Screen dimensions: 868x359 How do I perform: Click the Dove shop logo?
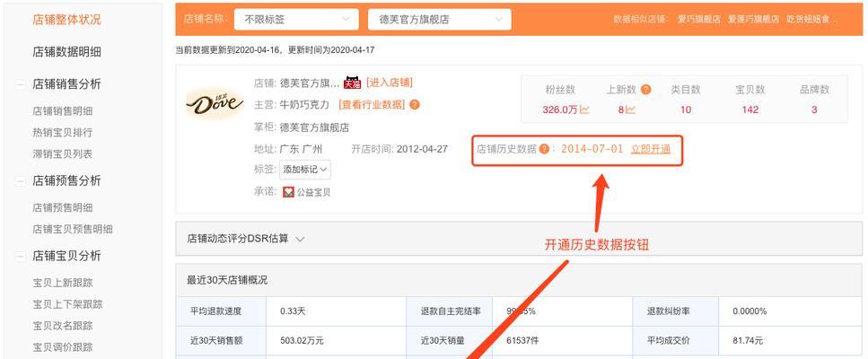click(215, 103)
